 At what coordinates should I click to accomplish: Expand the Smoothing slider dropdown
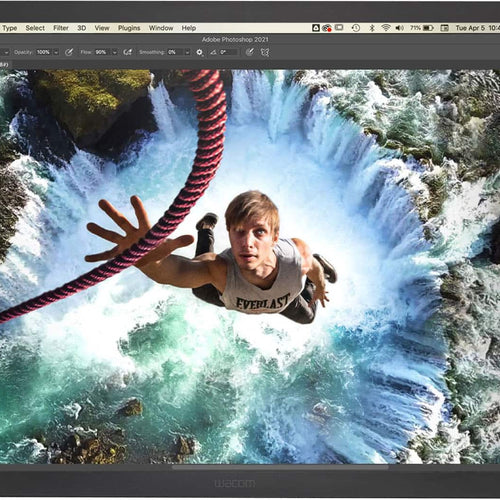[x=187, y=52]
